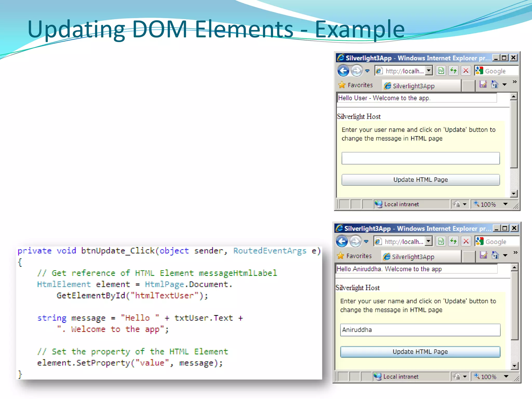This screenshot has width=532, height=399.
Task: Click empty user name field in top window
Action: 420,158
